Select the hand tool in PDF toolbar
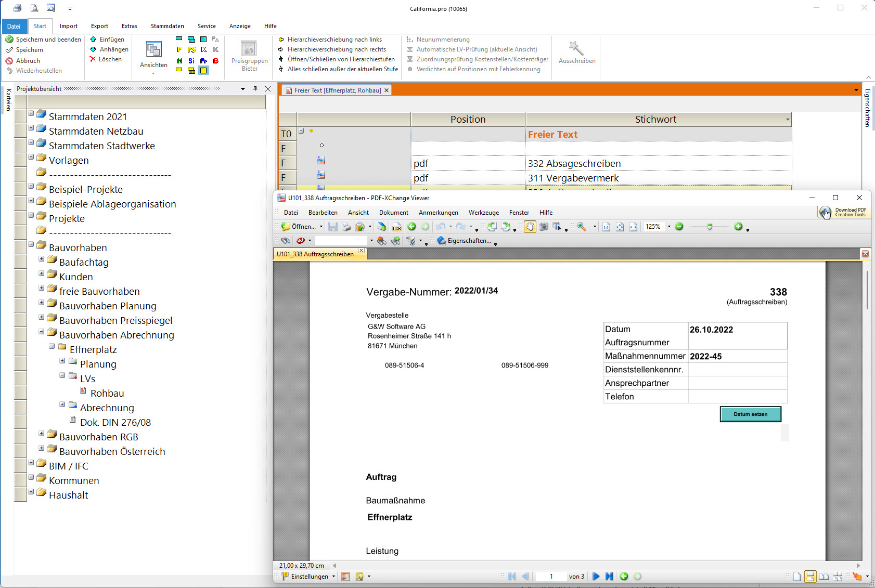875x588 pixels. (530, 227)
